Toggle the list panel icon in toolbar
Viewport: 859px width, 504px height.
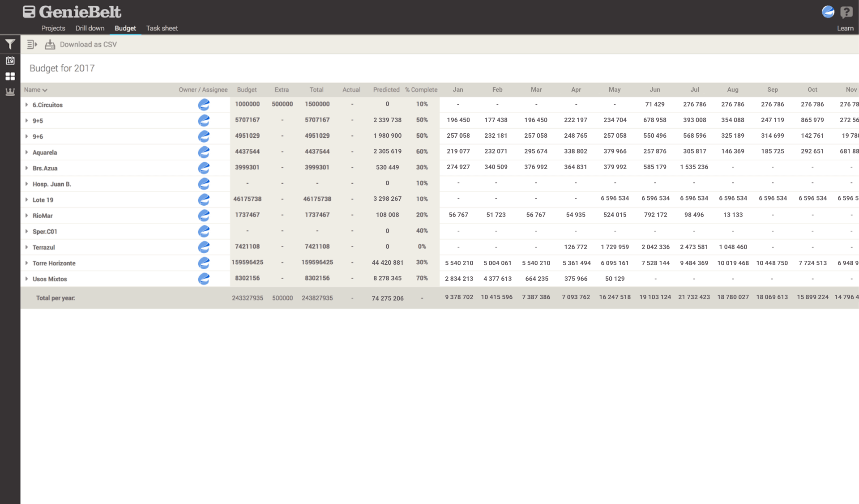[x=32, y=44]
